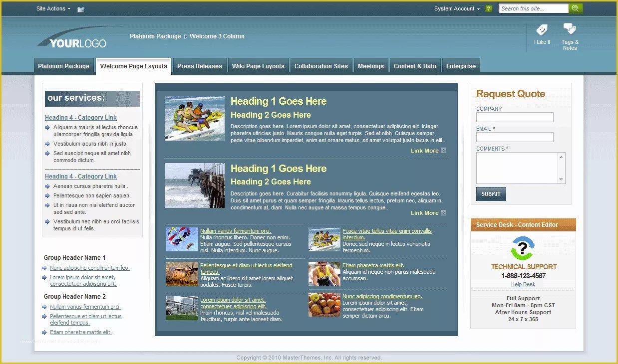Select the first Heading 4 Category Link
The width and height of the screenshot is (618, 364).
click(x=80, y=117)
